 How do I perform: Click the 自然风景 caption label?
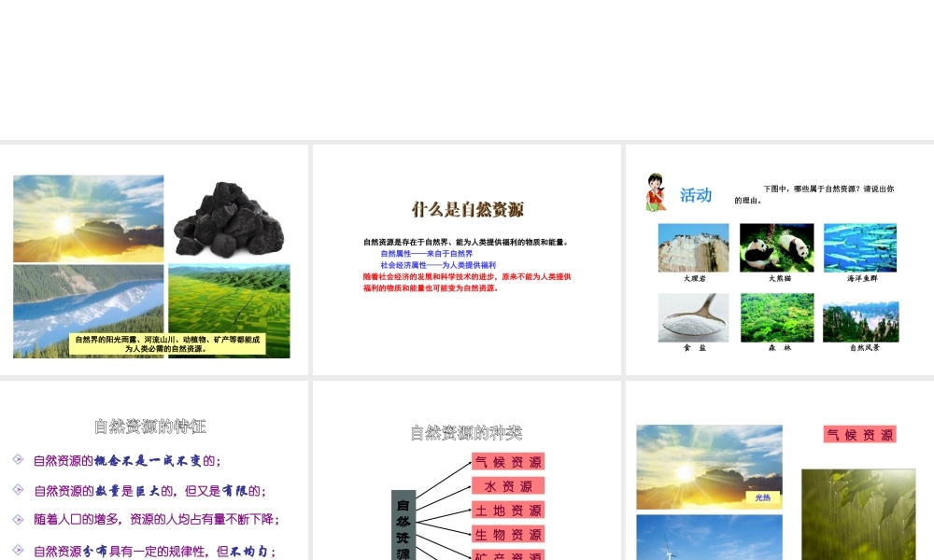point(864,347)
